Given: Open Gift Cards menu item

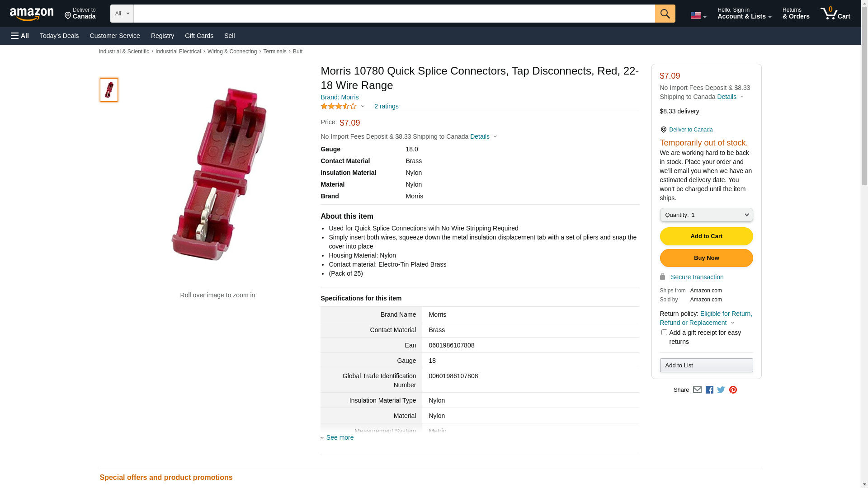Looking at the screenshot, I should 199,36.
